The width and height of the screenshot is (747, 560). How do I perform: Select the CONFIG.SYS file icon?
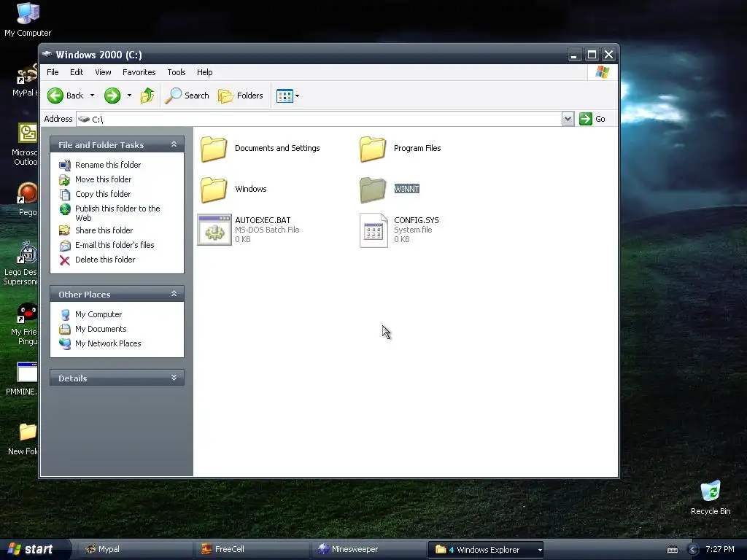tap(373, 230)
